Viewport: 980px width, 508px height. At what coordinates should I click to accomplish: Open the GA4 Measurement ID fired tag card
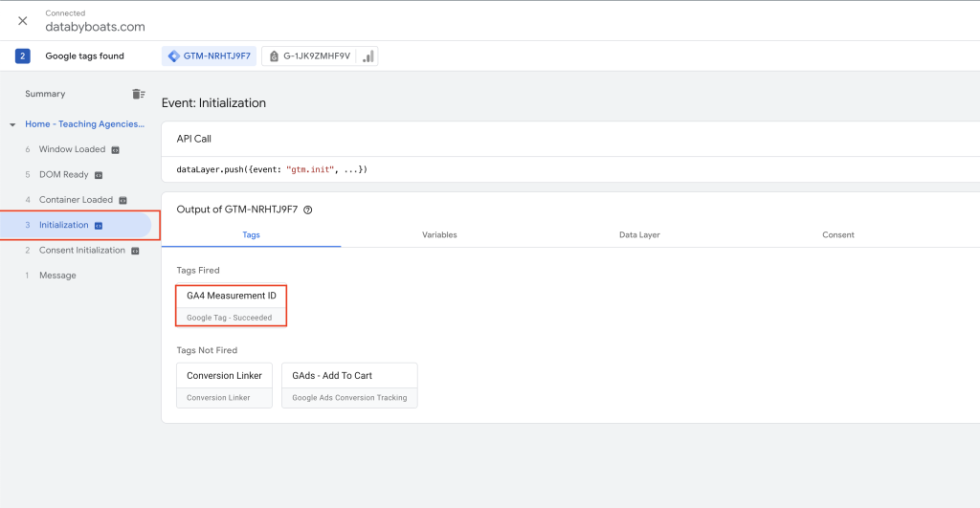(x=232, y=305)
